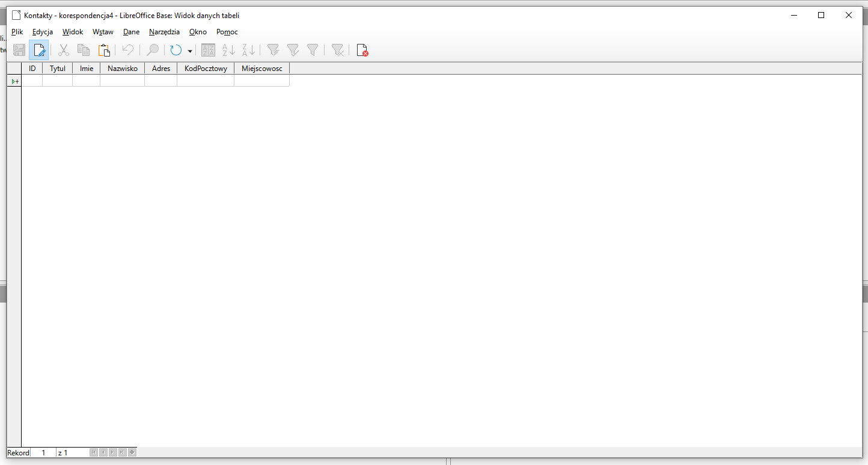Click the Paste clipboard icon

click(104, 51)
